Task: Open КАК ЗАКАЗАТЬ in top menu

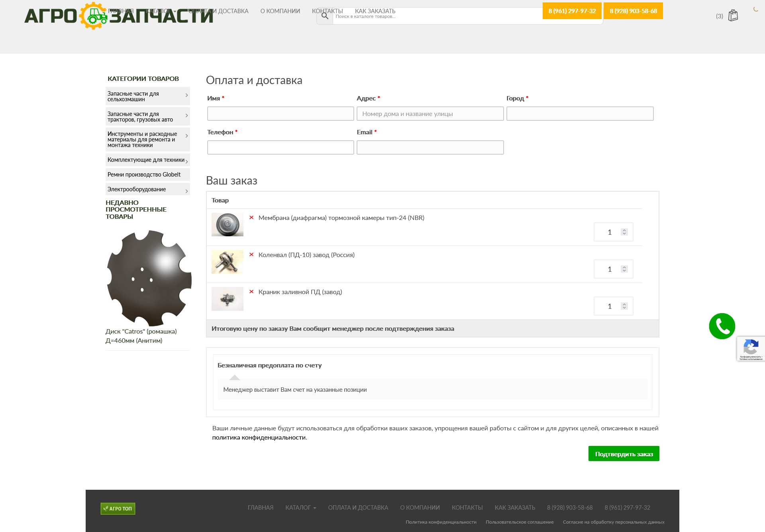Action: [x=375, y=11]
